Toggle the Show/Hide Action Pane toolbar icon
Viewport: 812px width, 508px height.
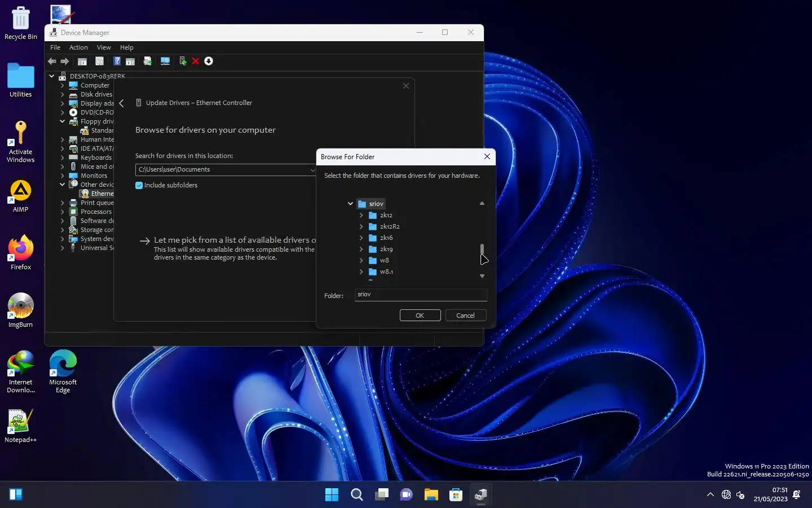130,61
